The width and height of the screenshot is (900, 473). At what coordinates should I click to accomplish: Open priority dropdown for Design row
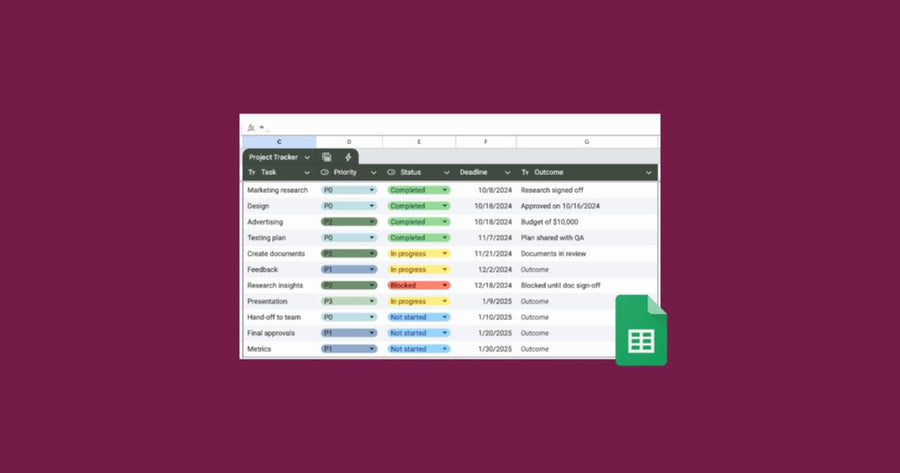pyautogui.click(x=349, y=206)
